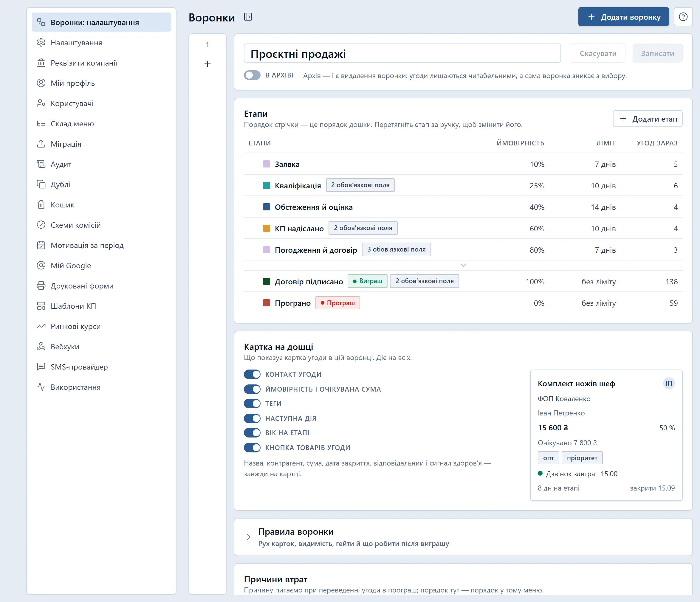The width and height of the screenshot is (700, 602).
Task: Click the orange color swatch of КП надіслано
Action: [x=267, y=228]
